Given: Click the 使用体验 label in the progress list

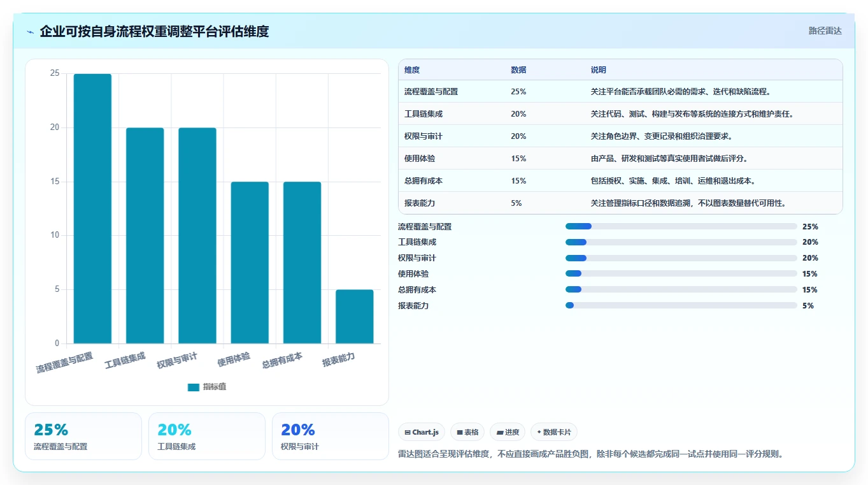Looking at the screenshot, I should [x=413, y=274].
